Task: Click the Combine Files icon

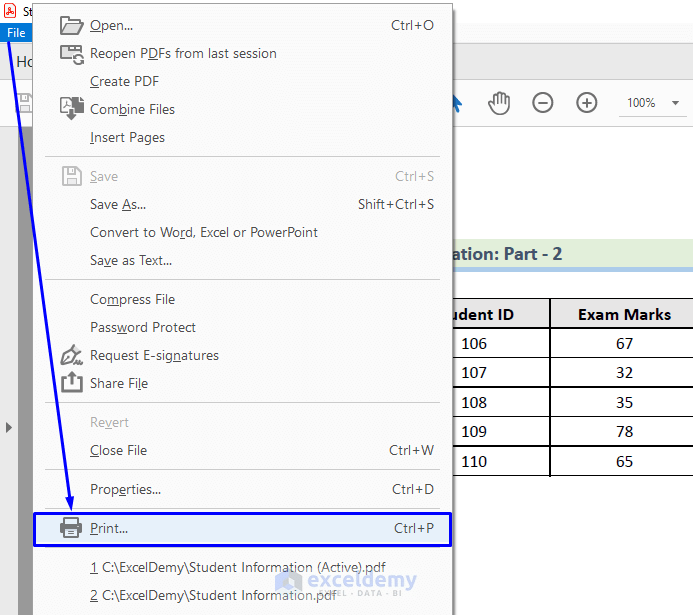Action: pos(72,109)
